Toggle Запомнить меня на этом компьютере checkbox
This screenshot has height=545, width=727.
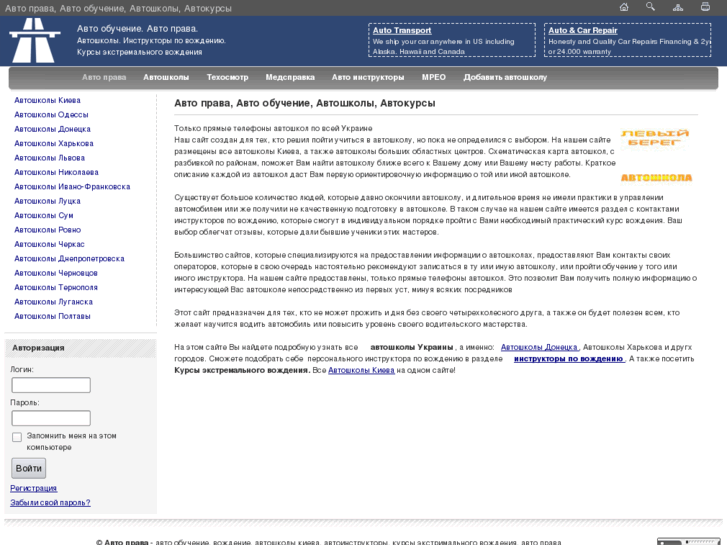tap(17, 437)
